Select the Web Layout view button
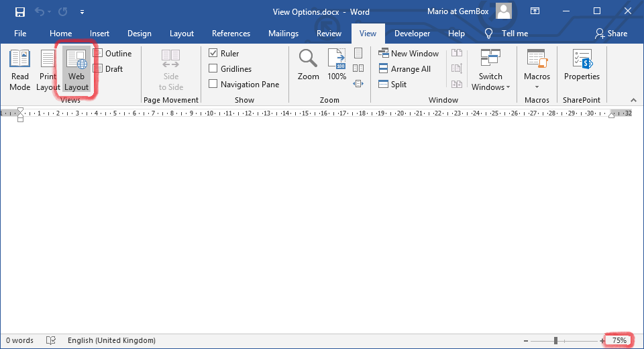 click(x=76, y=70)
